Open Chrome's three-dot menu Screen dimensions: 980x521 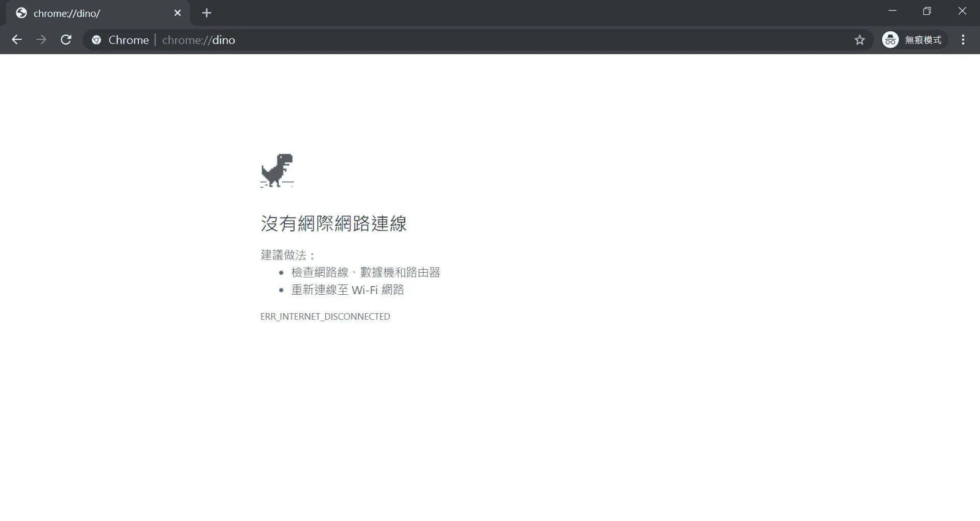tap(963, 40)
